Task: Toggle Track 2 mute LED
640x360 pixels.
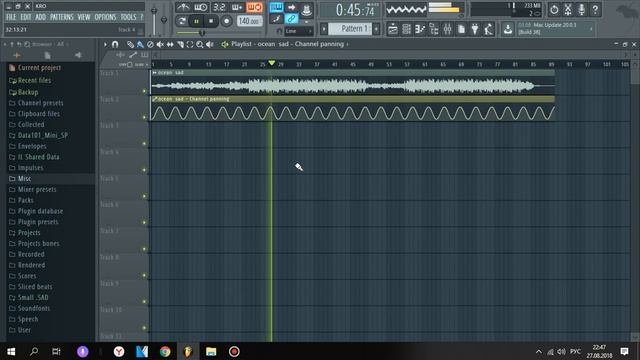Action: pyautogui.click(x=144, y=118)
